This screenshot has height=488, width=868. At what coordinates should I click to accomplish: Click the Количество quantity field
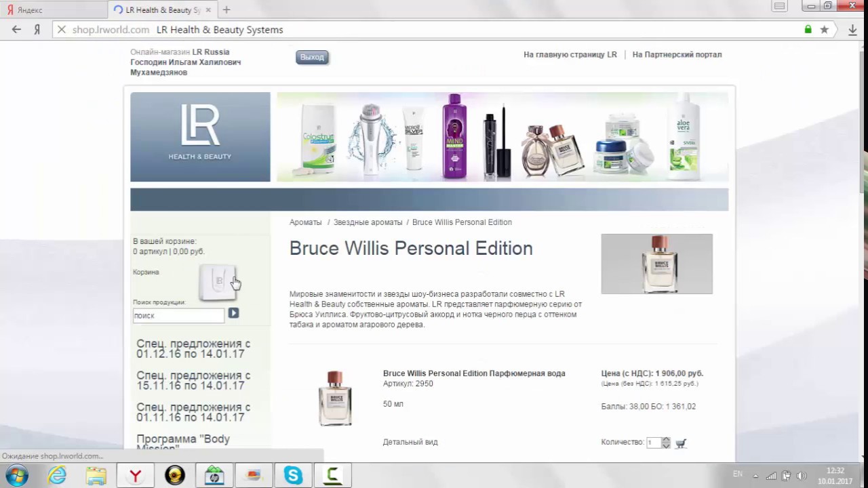click(x=653, y=443)
